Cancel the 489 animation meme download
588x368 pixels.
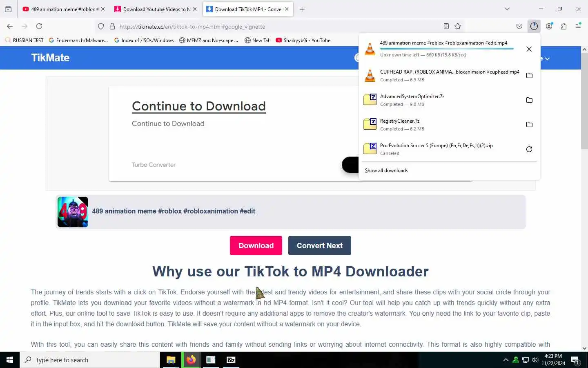point(529,49)
